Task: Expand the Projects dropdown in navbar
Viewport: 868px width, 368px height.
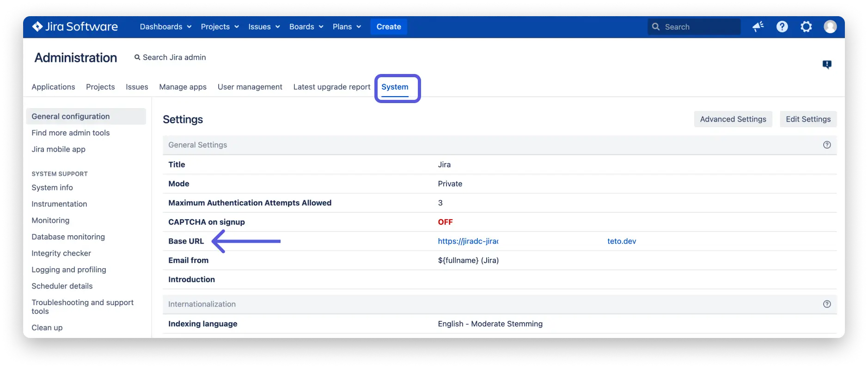Action: (220, 27)
